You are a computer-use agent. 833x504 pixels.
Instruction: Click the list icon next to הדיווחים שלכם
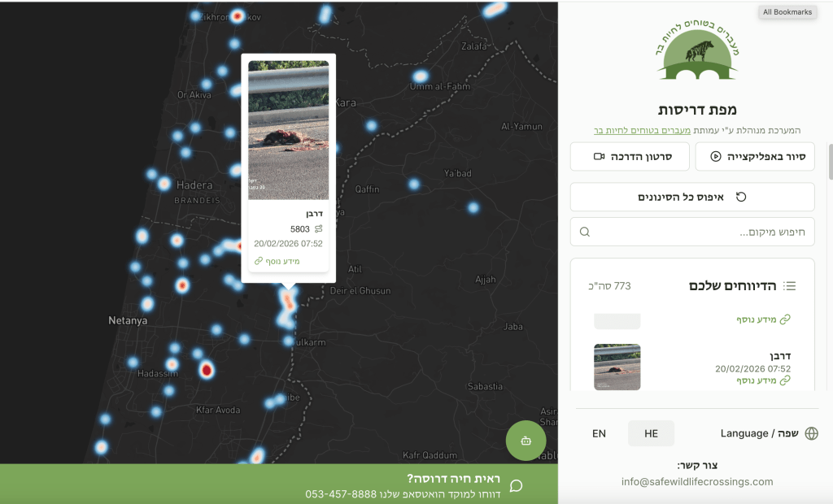(789, 286)
